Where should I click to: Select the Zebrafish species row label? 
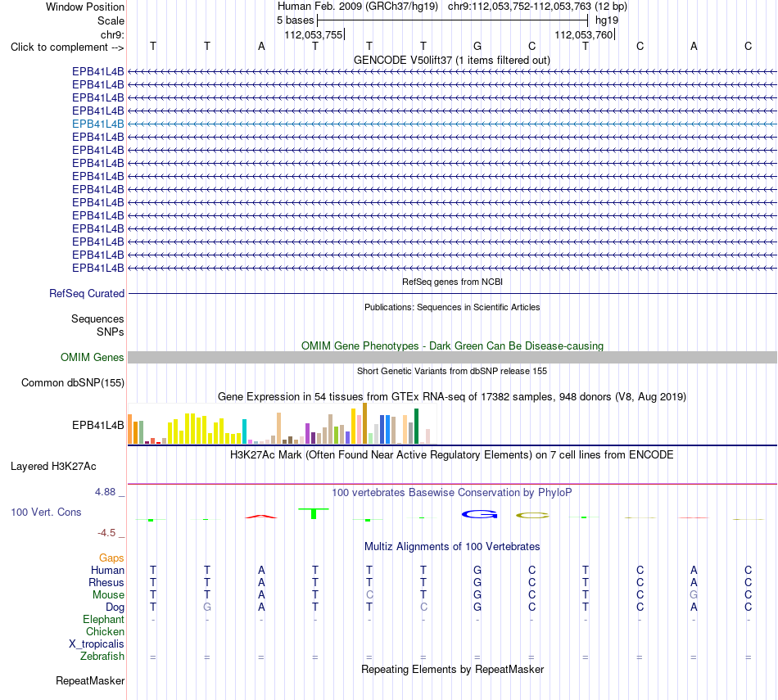[102, 657]
